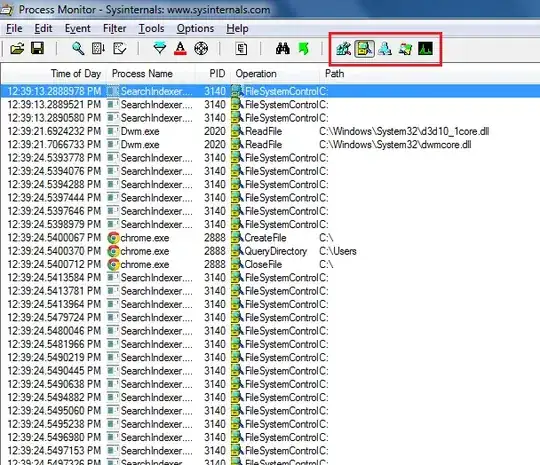Click Chrome icon in CloseFile row

(x=113, y=265)
